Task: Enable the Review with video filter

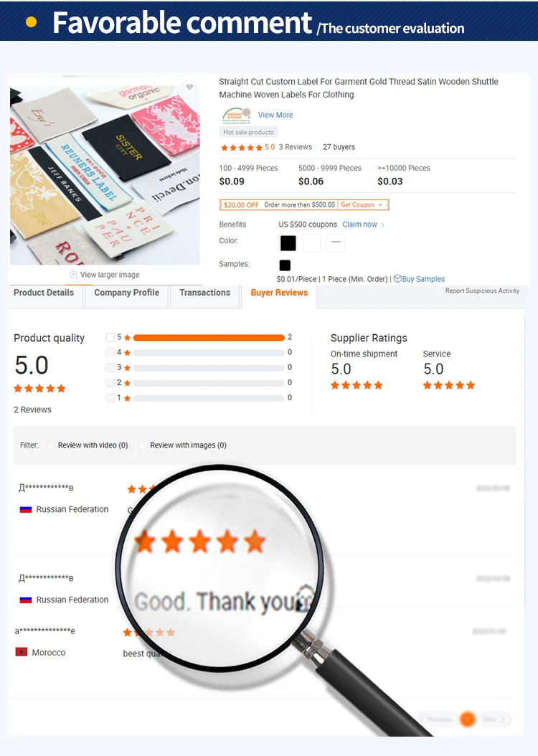Action: [x=51, y=445]
